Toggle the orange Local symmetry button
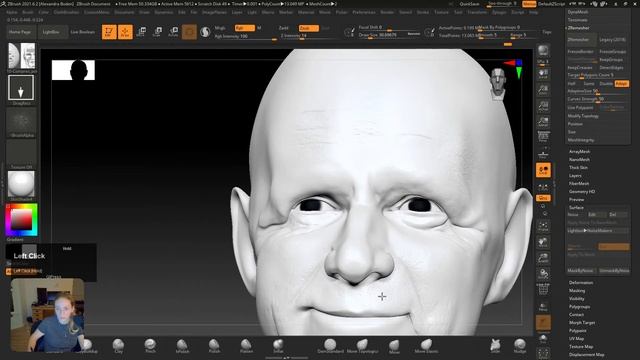 coord(543,170)
